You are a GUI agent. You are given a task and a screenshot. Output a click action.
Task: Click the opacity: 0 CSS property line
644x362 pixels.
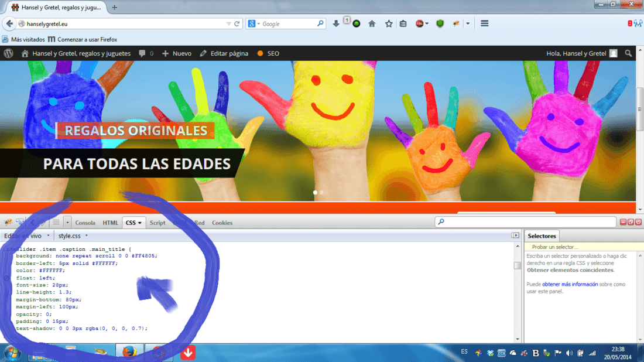tap(34, 315)
